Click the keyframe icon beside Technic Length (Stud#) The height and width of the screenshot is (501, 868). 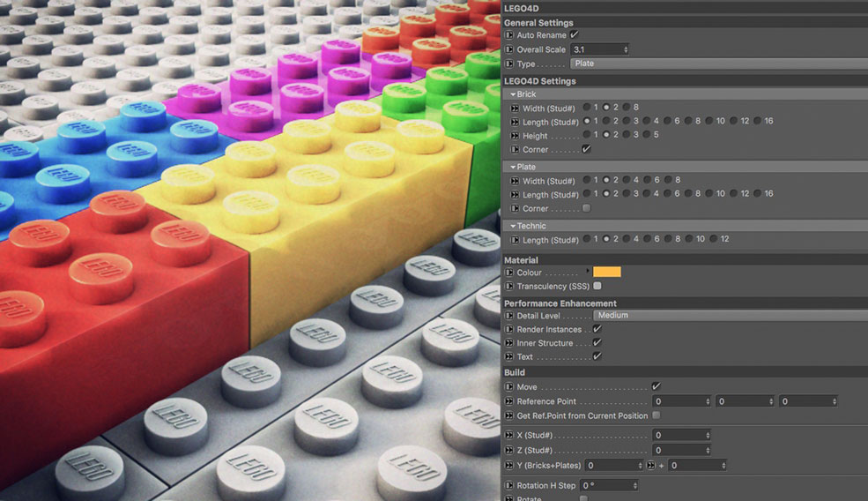515,240
